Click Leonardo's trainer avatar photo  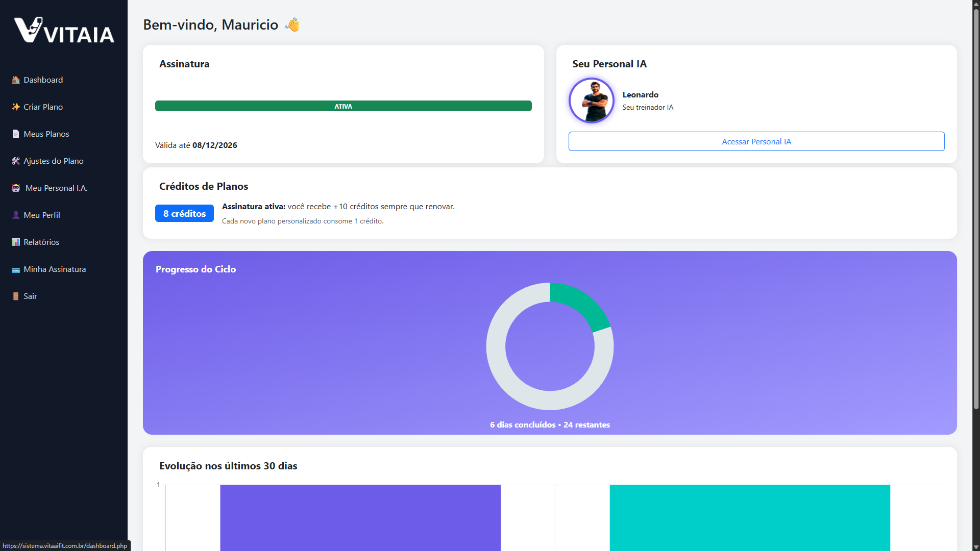(x=592, y=101)
